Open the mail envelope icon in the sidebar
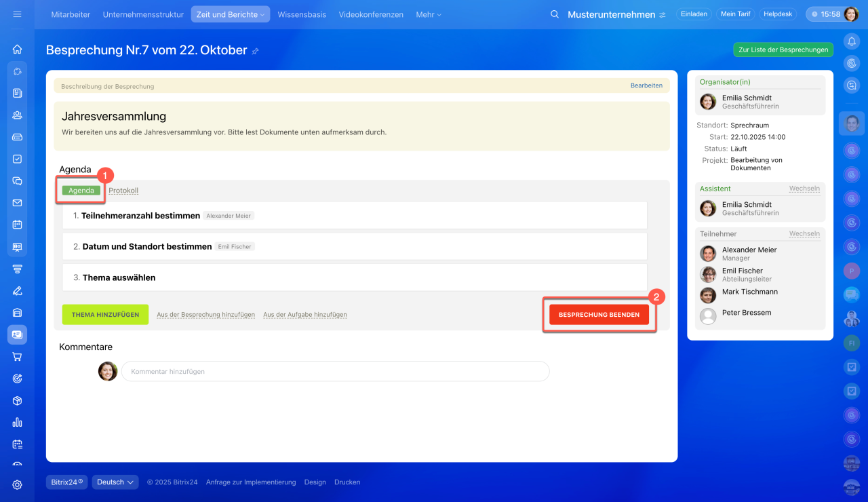Viewport: 868px width, 502px height. [17, 203]
